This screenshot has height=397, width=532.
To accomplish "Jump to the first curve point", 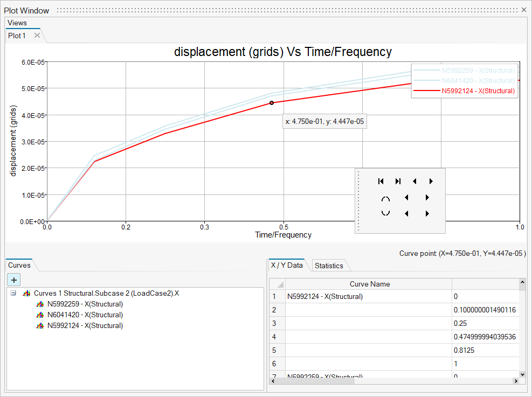I will pyautogui.click(x=381, y=182).
